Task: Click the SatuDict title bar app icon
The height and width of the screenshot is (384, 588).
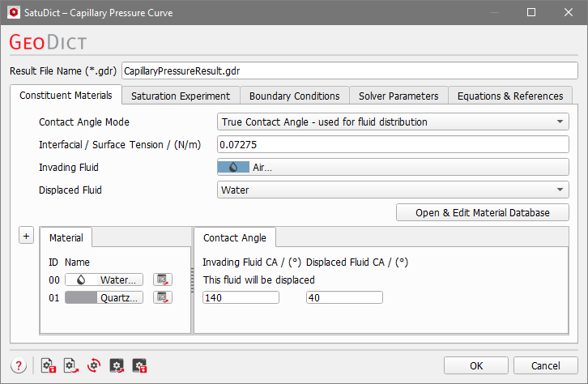Action: coord(14,12)
